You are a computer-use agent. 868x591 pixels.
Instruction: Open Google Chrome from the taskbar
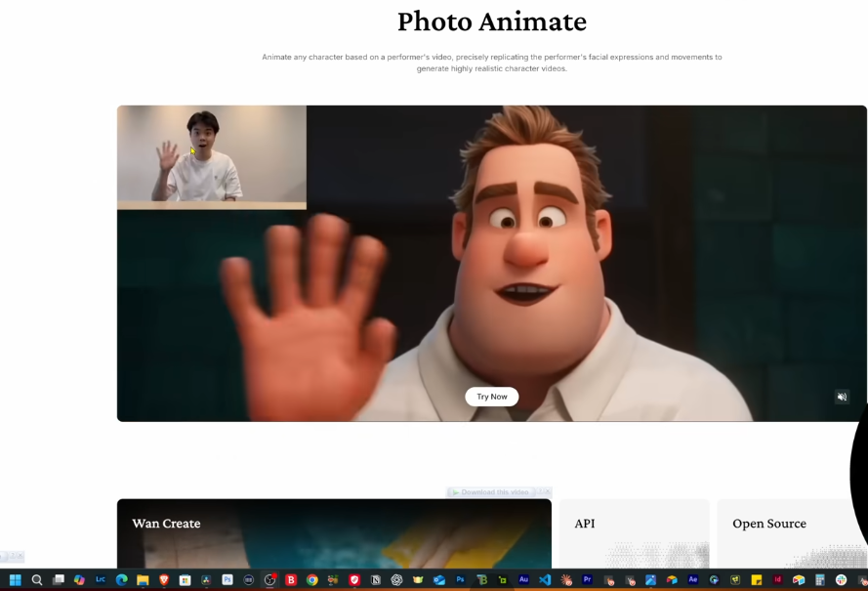coord(311,579)
